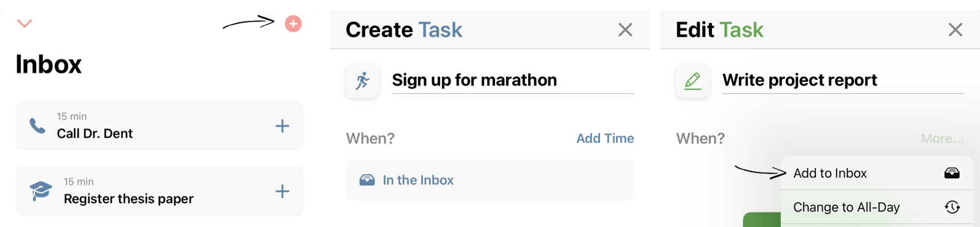Add Register thesis paper with plus

tap(282, 191)
